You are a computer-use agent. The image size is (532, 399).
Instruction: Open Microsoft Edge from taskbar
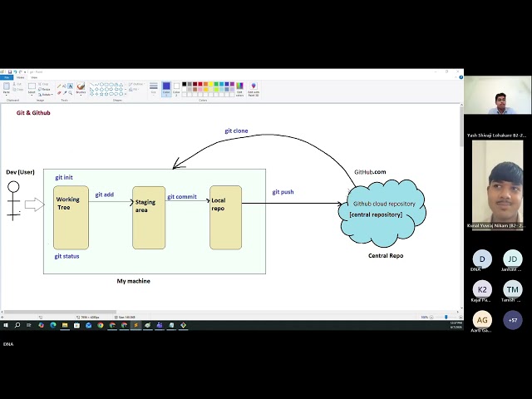pyautogui.click(x=53, y=325)
